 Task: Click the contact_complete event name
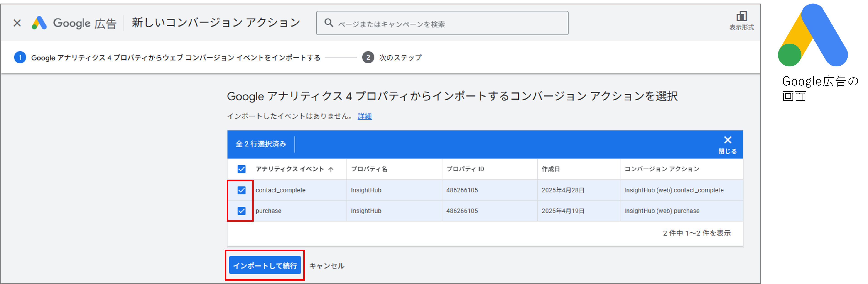tap(280, 190)
